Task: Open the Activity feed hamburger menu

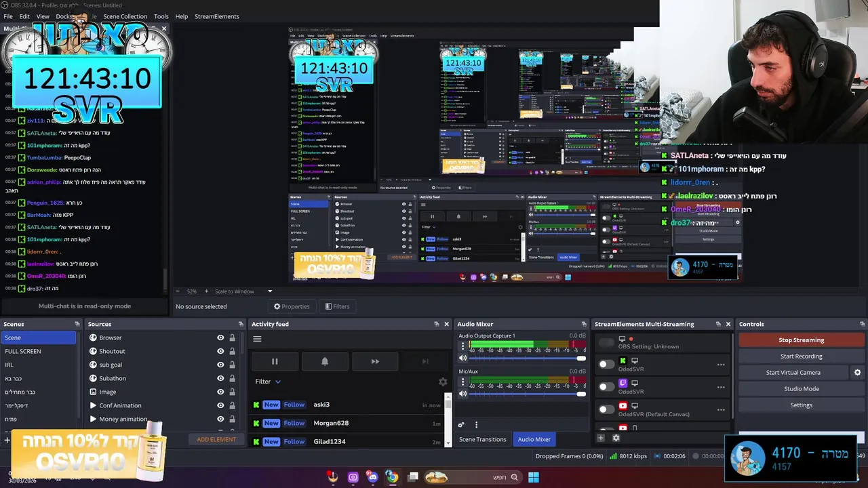Action: tap(257, 339)
